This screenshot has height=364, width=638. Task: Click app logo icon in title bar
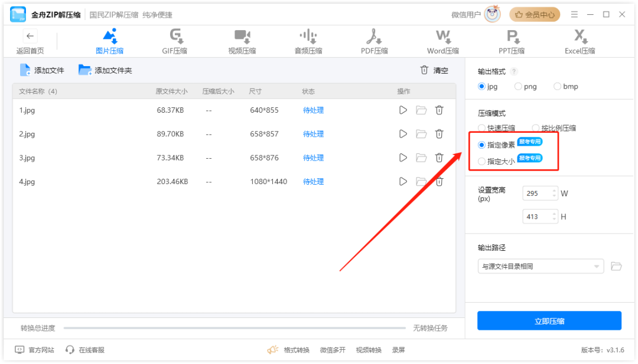click(18, 15)
